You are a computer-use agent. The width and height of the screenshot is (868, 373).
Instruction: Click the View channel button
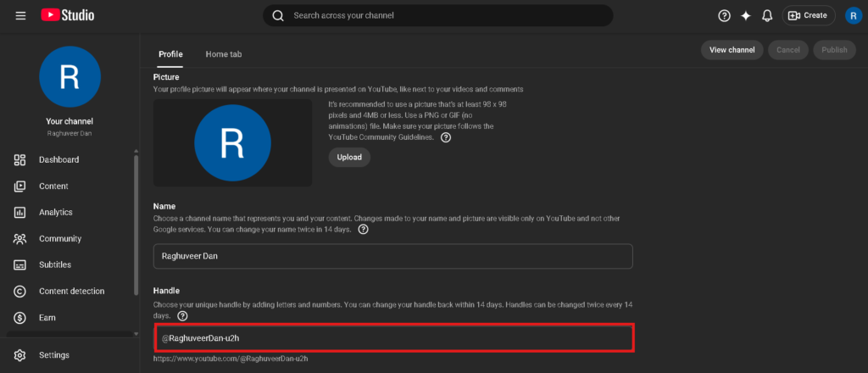tap(732, 50)
